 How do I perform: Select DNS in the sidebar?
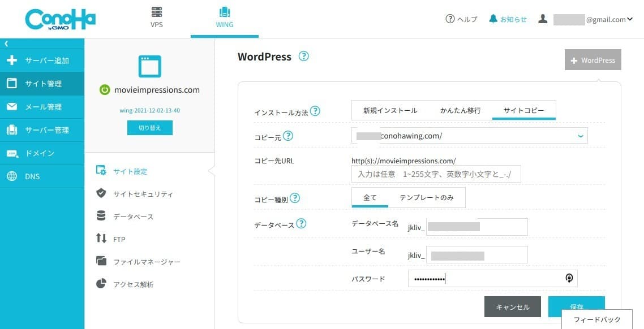click(x=42, y=176)
